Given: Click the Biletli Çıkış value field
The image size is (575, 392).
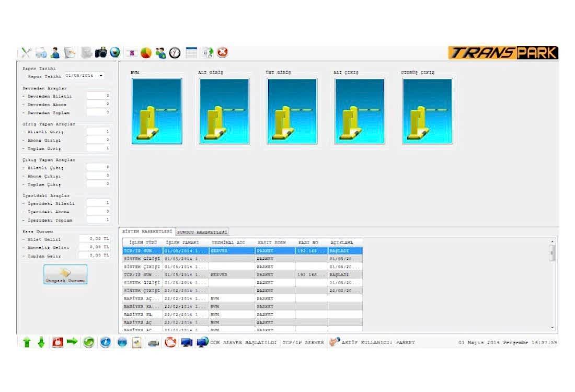Looking at the screenshot, I should 98,167.
